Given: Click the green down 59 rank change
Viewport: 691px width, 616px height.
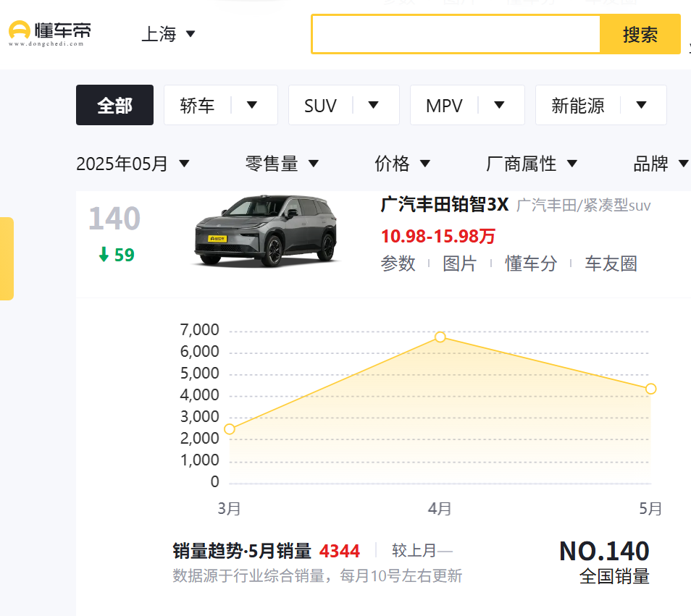Looking at the screenshot, I should pos(117,255).
